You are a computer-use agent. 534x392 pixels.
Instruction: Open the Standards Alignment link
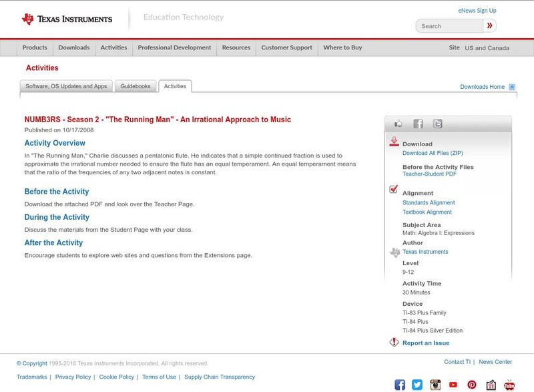point(429,202)
